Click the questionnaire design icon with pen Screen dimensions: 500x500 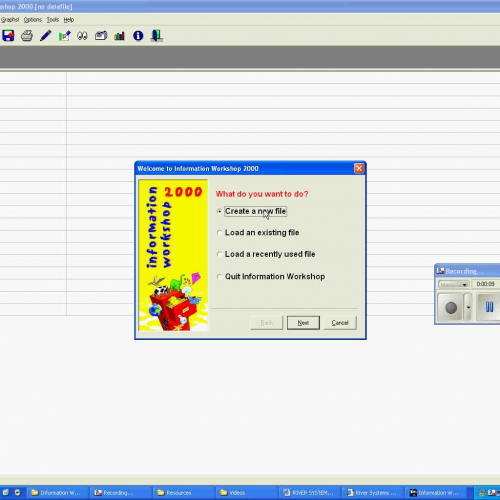(x=64, y=35)
